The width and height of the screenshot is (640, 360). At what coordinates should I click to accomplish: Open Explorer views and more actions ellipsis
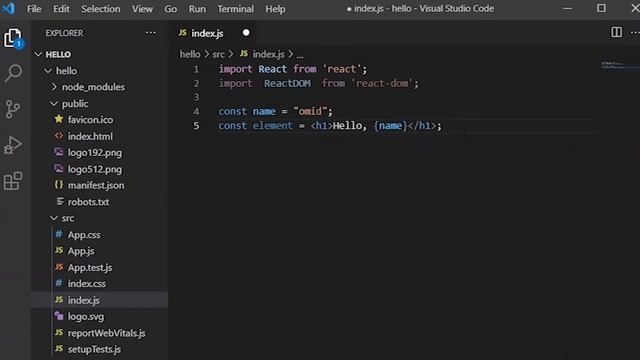point(151,33)
